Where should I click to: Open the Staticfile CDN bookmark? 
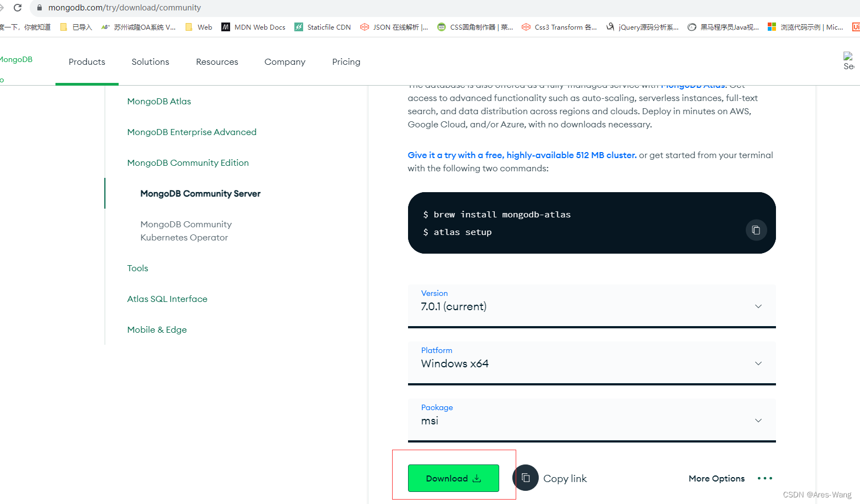(322, 27)
